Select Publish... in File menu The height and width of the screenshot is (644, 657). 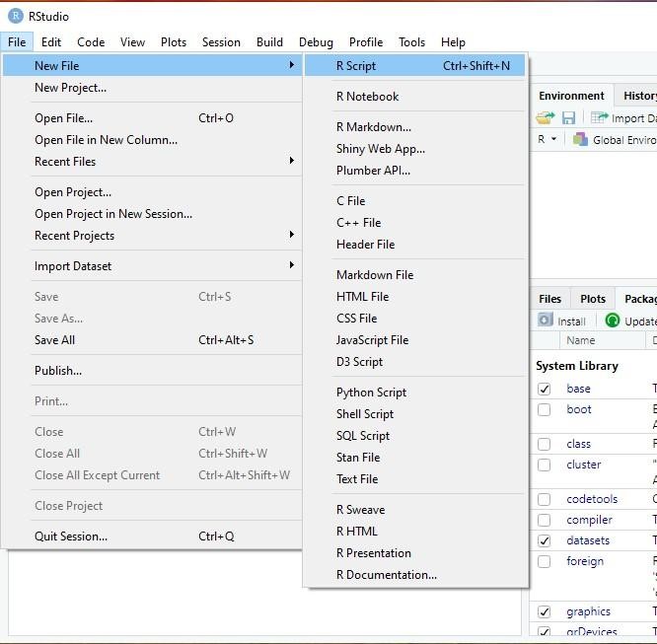[x=153, y=371]
